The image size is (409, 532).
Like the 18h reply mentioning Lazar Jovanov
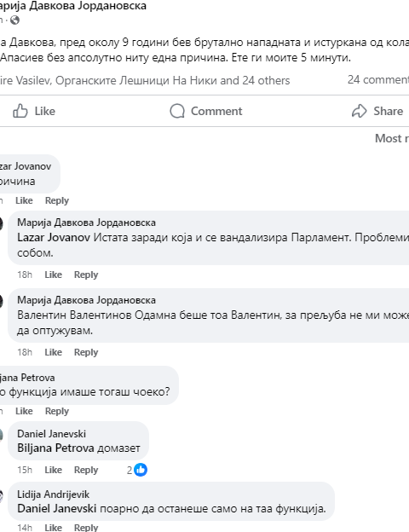53,275
